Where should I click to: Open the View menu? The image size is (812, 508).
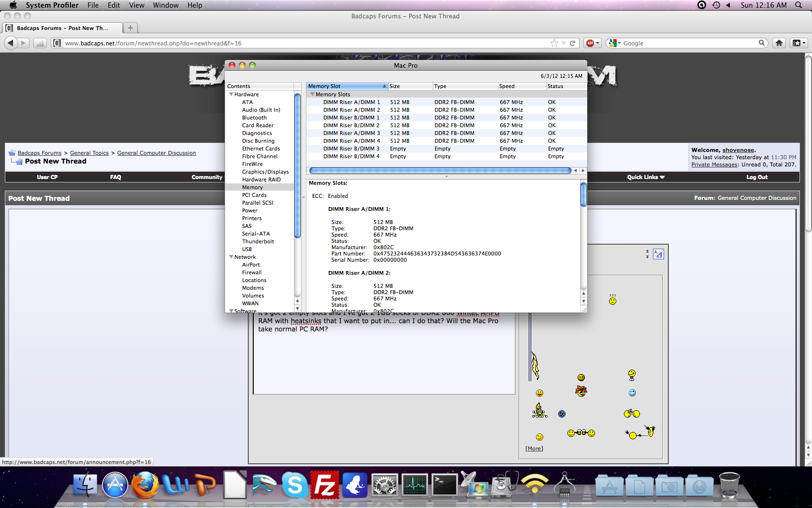click(x=136, y=5)
